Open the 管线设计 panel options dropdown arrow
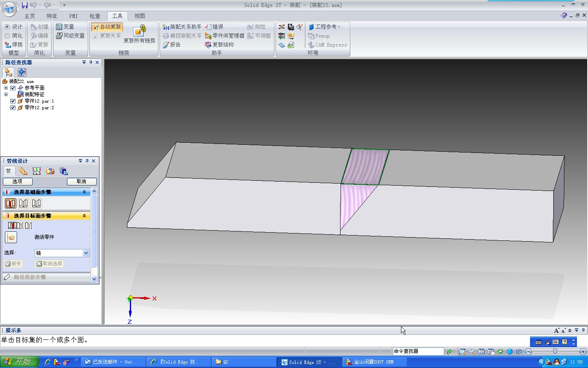 tap(80, 161)
